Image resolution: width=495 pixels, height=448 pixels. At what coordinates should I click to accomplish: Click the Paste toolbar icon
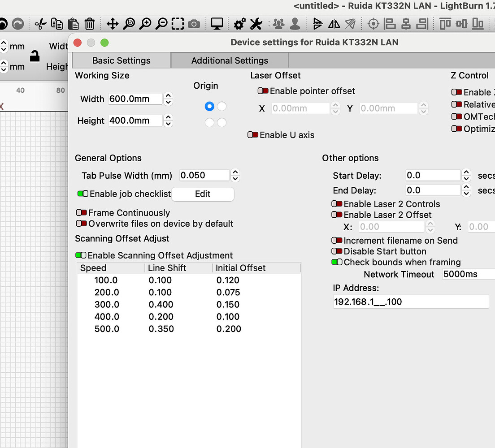pos(73,23)
